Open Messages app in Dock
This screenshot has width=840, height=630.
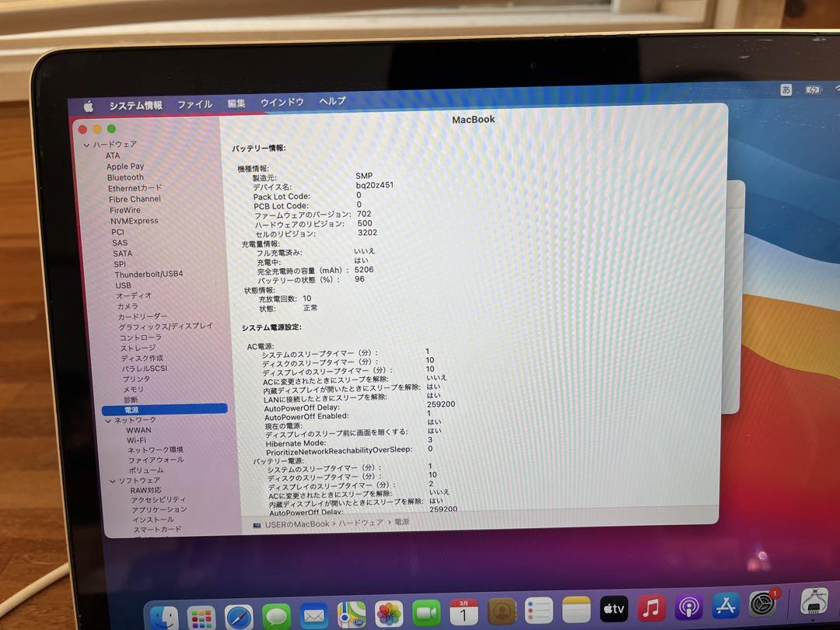[276, 616]
